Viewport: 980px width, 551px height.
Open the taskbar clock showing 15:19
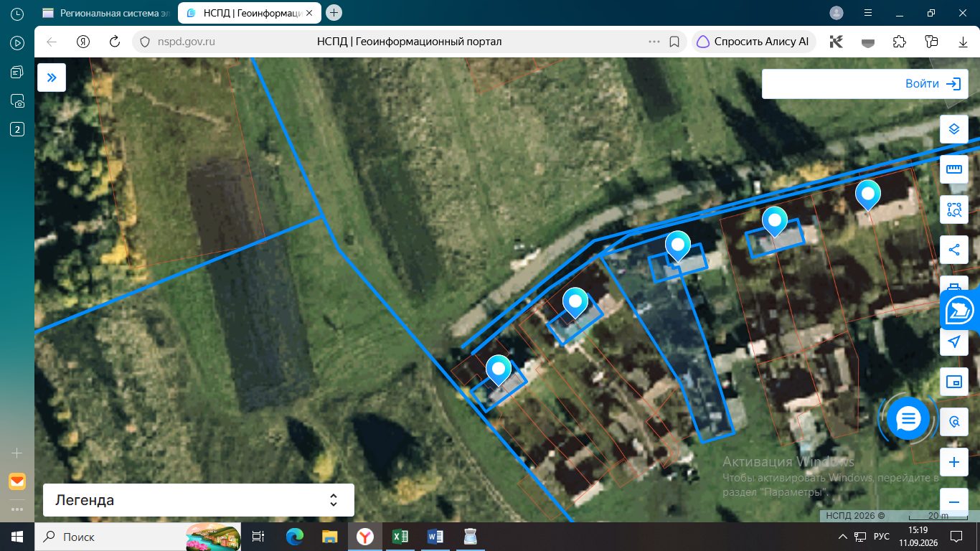tap(918, 537)
